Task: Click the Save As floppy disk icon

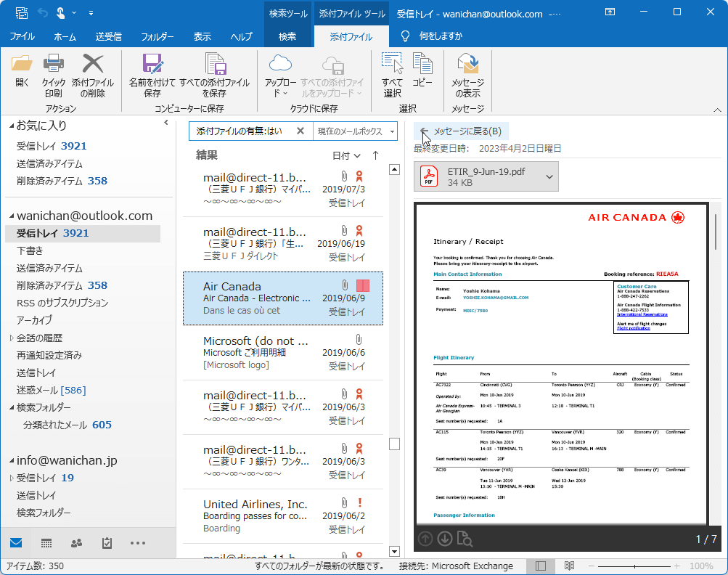Action: [152, 64]
